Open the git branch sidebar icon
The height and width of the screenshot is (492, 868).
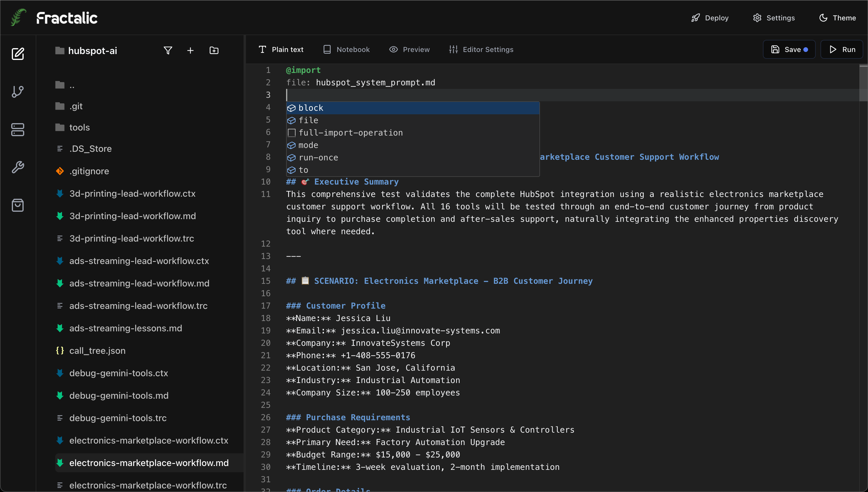[x=17, y=92]
